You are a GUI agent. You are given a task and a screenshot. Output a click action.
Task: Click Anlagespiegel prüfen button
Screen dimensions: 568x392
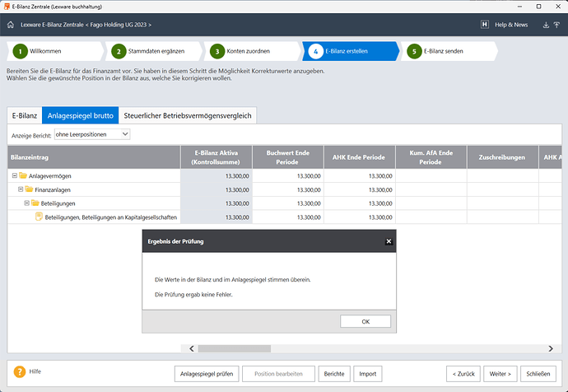click(207, 374)
